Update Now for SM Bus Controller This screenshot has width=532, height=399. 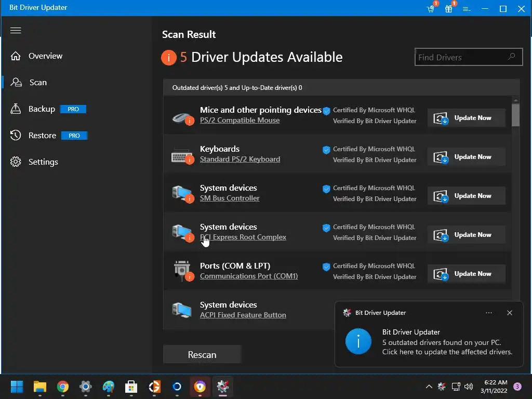(x=467, y=196)
